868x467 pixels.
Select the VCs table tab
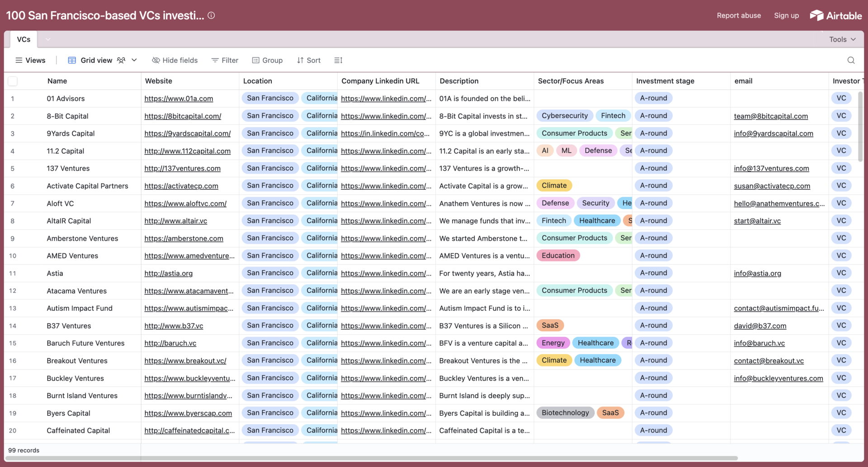[x=24, y=39]
